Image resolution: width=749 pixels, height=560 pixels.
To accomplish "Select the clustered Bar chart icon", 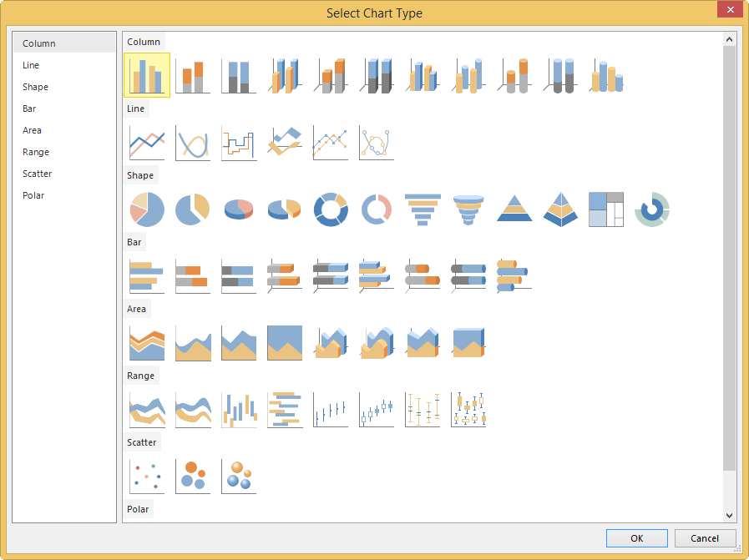I will coord(147,276).
